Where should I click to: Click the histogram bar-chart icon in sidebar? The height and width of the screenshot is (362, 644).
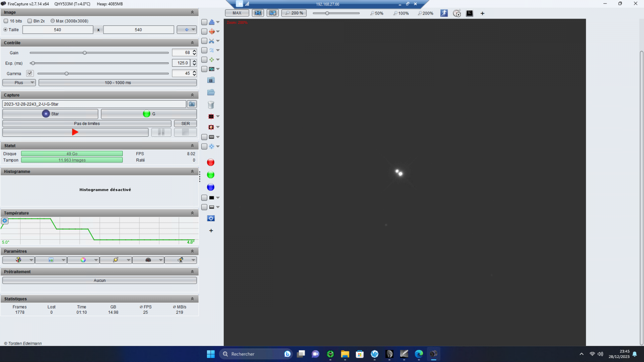(x=211, y=22)
